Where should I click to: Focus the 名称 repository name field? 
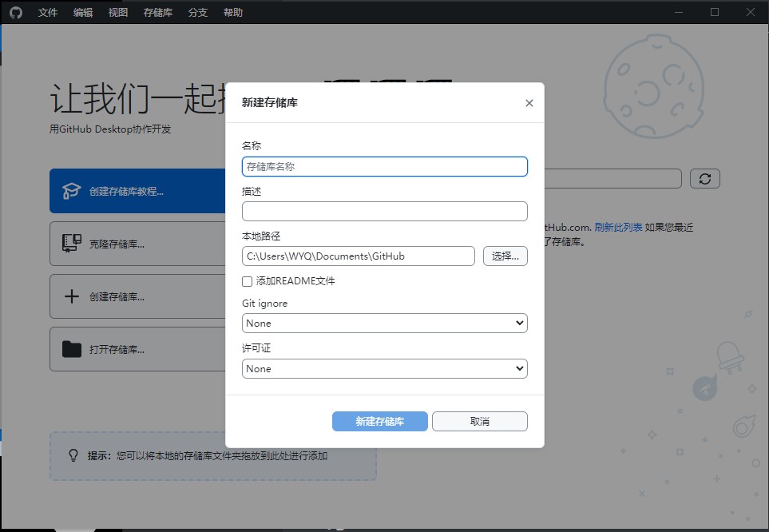click(x=384, y=166)
